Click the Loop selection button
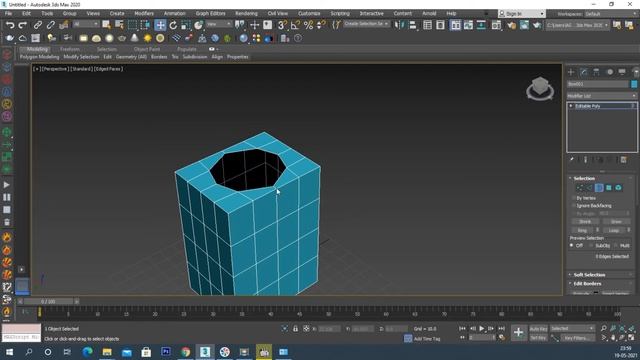Image resolution: width=640 pixels, height=360 pixels. (613, 230)
